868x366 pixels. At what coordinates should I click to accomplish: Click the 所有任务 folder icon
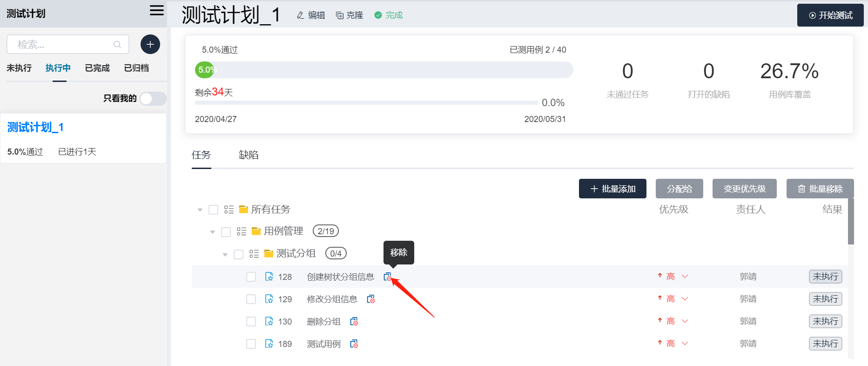[x=243, y=210]
